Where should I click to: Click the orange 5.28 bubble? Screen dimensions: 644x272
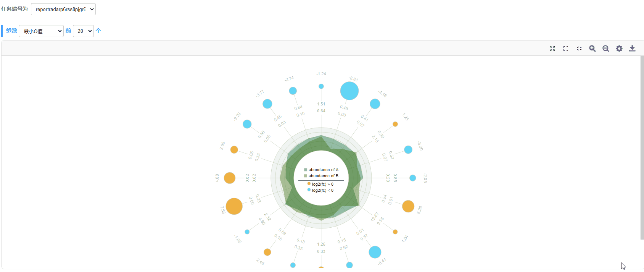[x=408, y=206]
